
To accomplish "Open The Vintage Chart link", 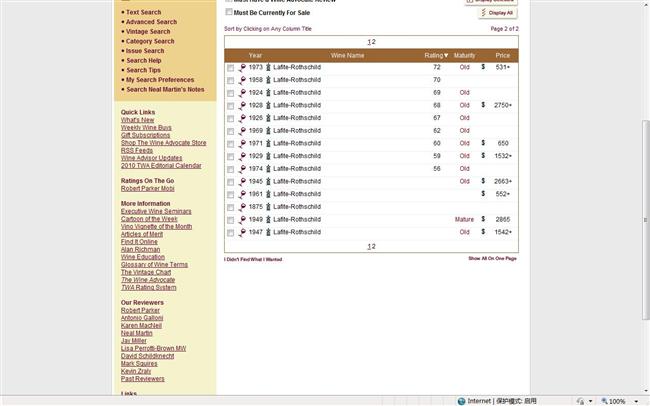I will (x=146, y=272).
